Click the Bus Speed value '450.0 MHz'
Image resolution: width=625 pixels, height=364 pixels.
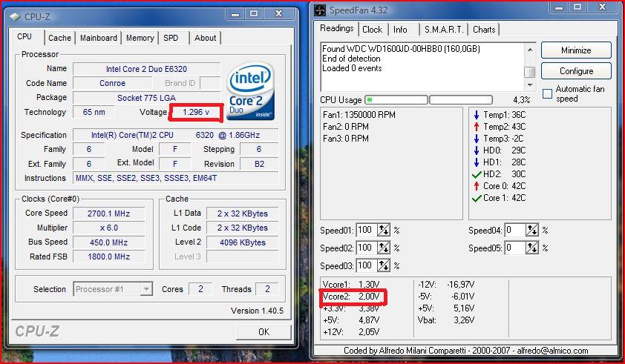coord(109,242)
